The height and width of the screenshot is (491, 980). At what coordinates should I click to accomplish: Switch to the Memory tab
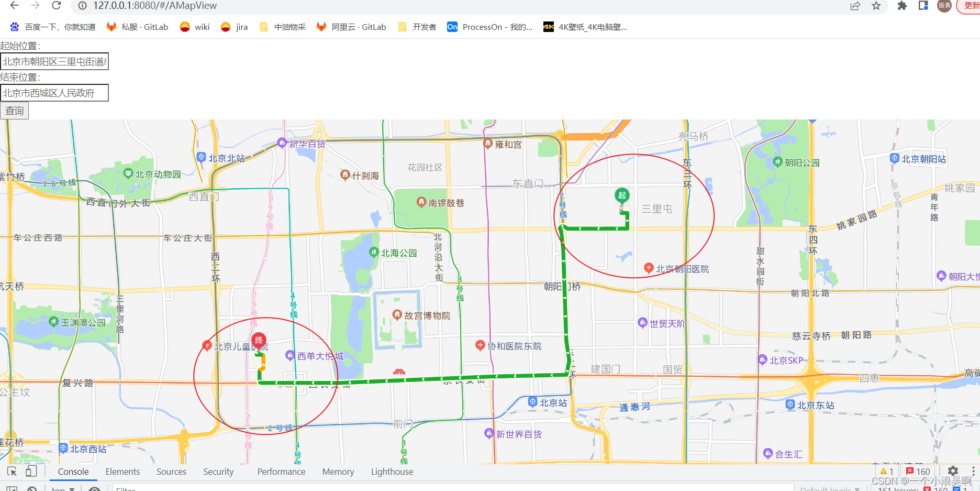(x=338, y=472)
